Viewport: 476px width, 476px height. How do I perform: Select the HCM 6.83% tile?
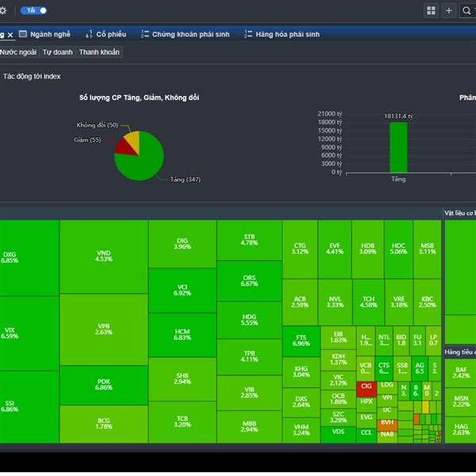(182, 335)
